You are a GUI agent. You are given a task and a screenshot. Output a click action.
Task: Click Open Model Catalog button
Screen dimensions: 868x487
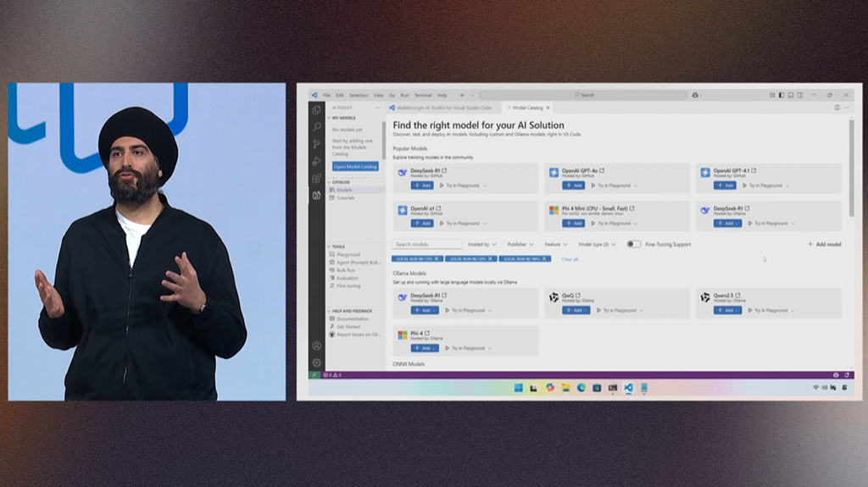point(355,167)
